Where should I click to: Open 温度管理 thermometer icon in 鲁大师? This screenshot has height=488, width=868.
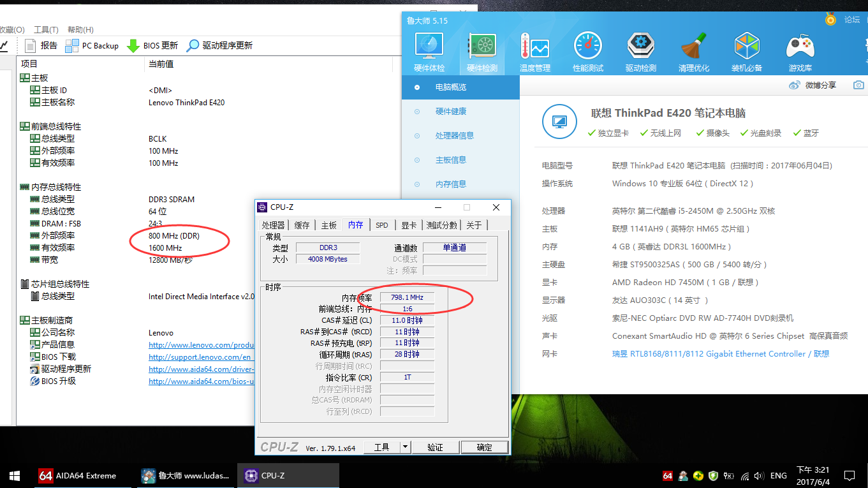pyautogui.click(x=534, y=52)
